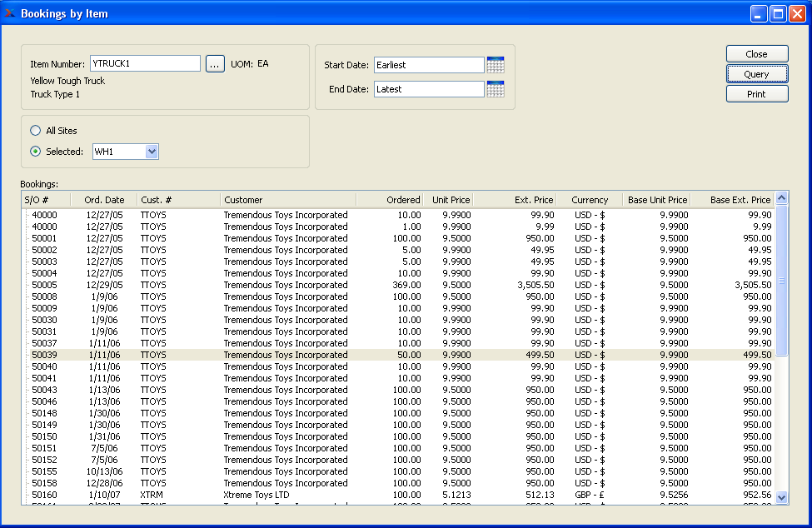Sort bookings by S/O # column
Screen dimensions: 812x528
[x=37, y=200]
